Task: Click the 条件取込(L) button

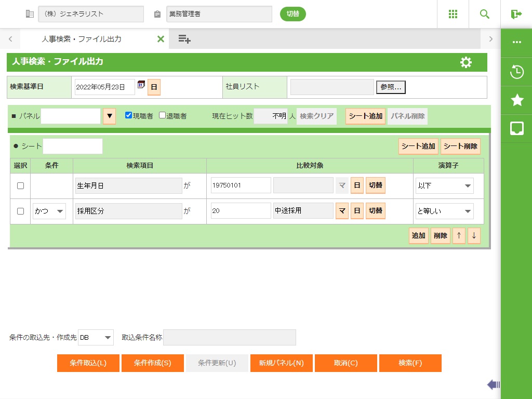Action: 88,363
